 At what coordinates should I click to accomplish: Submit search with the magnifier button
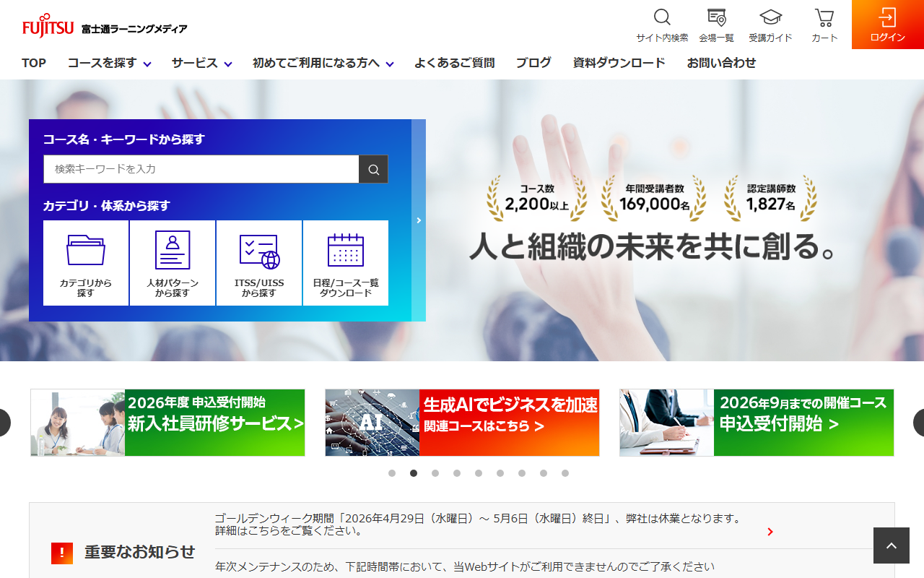pos(373,169)
